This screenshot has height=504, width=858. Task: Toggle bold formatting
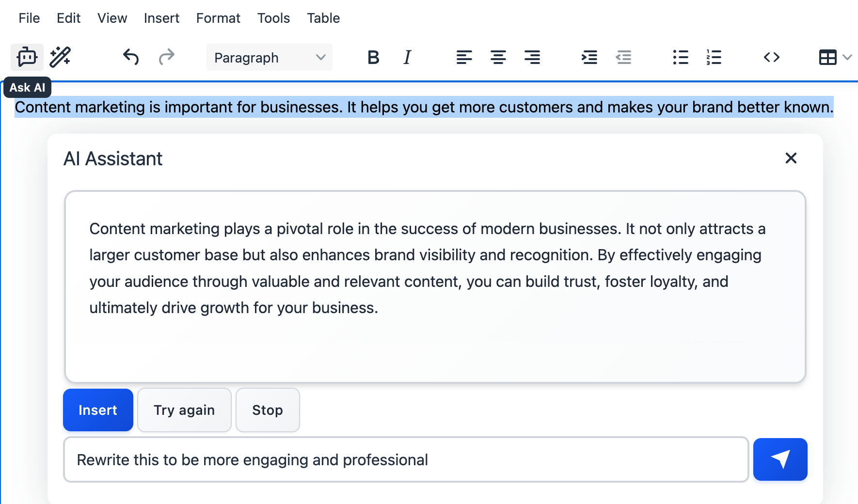pos(373,57)
